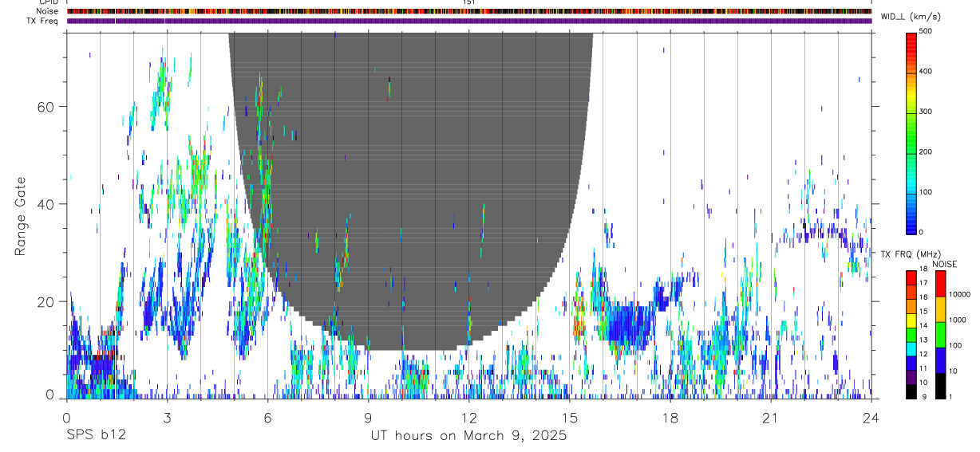
Task: Click the 200 tick on width colorbar
Action: coord(926,151)
